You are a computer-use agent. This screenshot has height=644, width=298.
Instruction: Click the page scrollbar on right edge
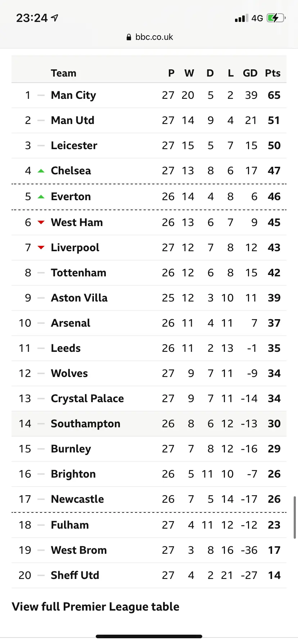click(295, 517)
